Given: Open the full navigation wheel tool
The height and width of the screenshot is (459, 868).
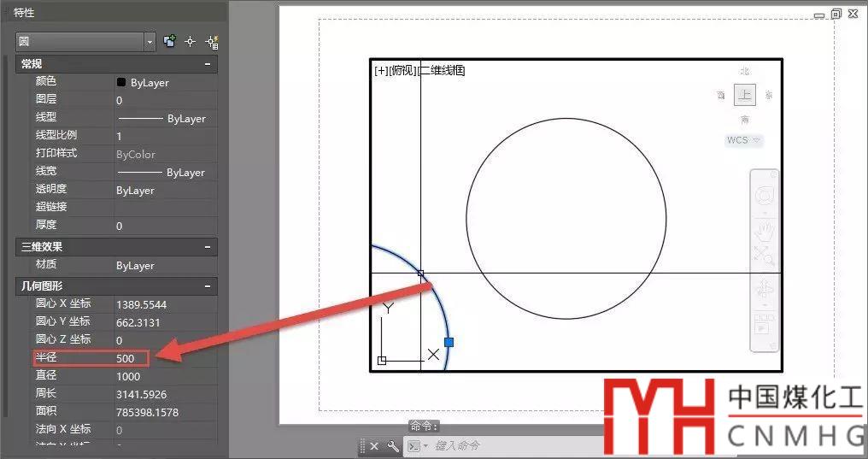Looking at the screenshot, I should click(765, 196).
